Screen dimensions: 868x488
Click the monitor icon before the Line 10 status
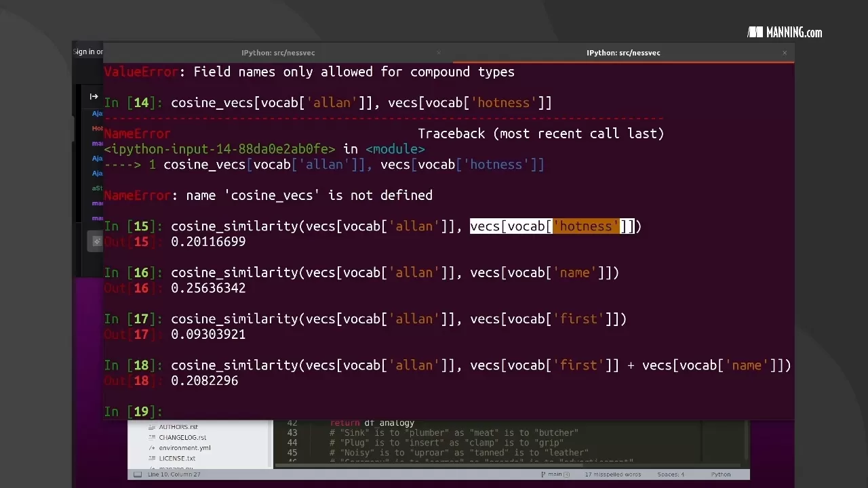138,474
